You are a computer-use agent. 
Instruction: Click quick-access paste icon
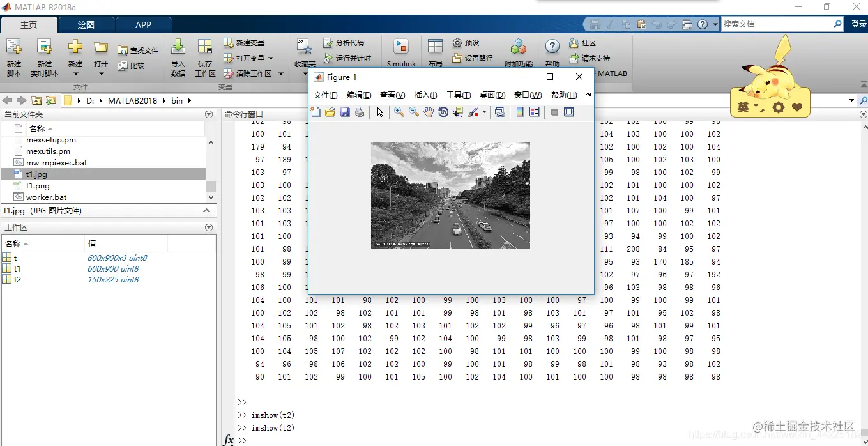[x=641, y=24]
